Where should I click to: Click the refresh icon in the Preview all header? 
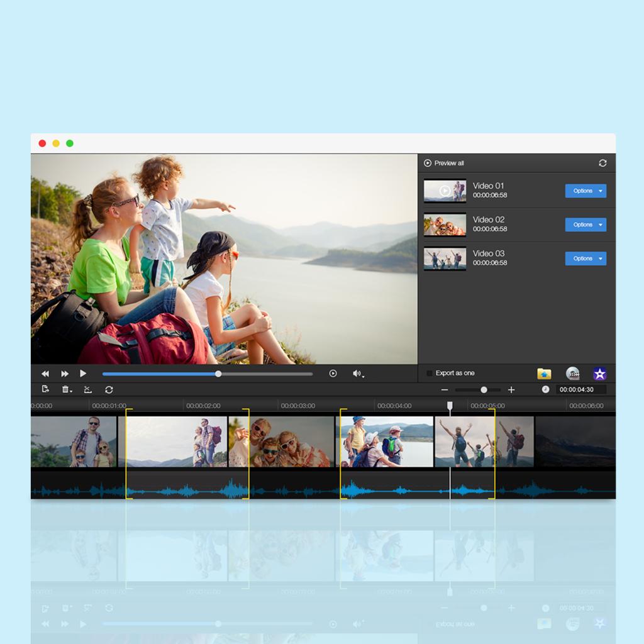tap(602, 163)
